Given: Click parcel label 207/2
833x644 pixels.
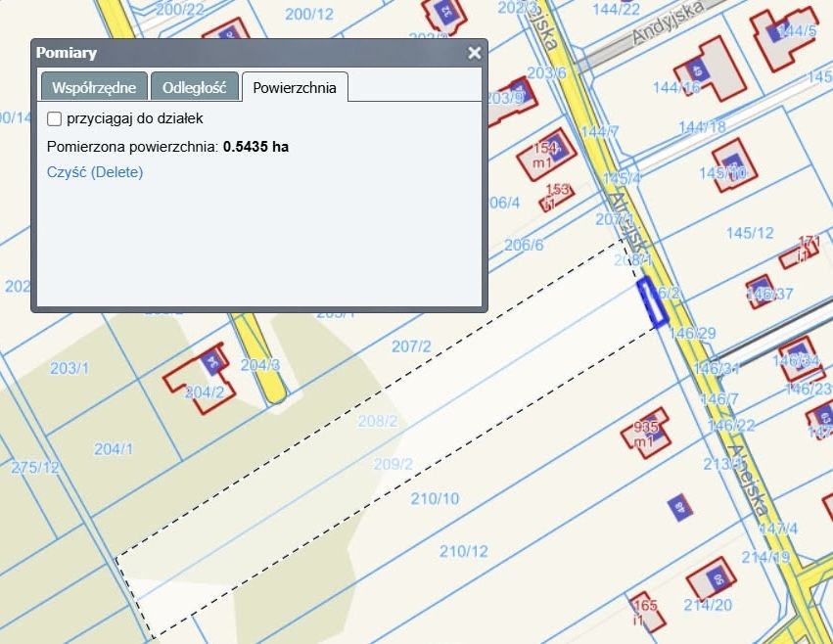Looking at the screenshot, I should [x=411, y=346].
